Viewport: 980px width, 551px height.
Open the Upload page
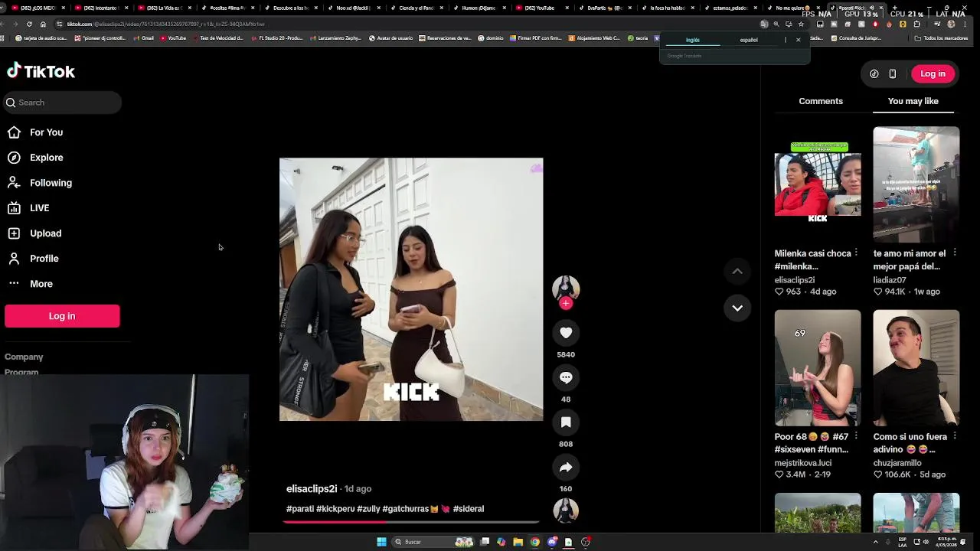tap(45, 233)
